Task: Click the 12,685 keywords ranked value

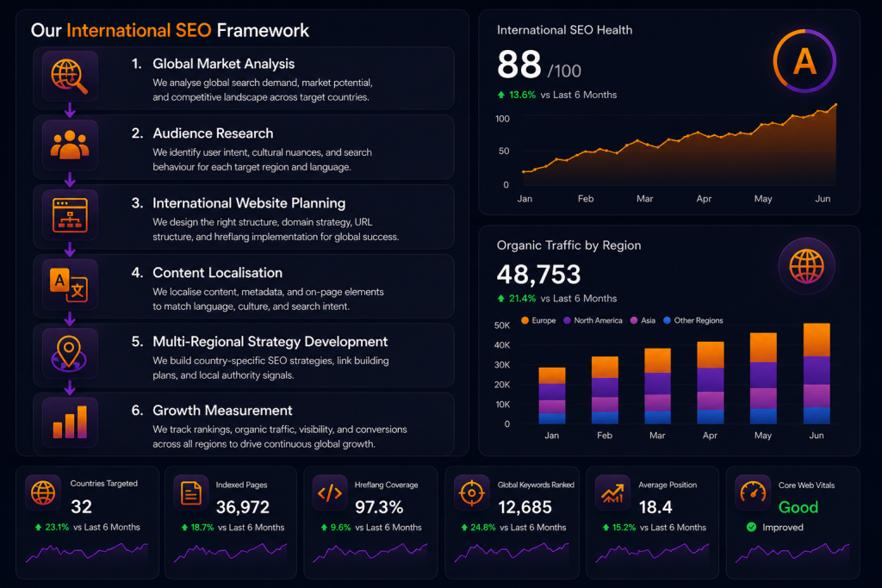Action: pos(525,507)
